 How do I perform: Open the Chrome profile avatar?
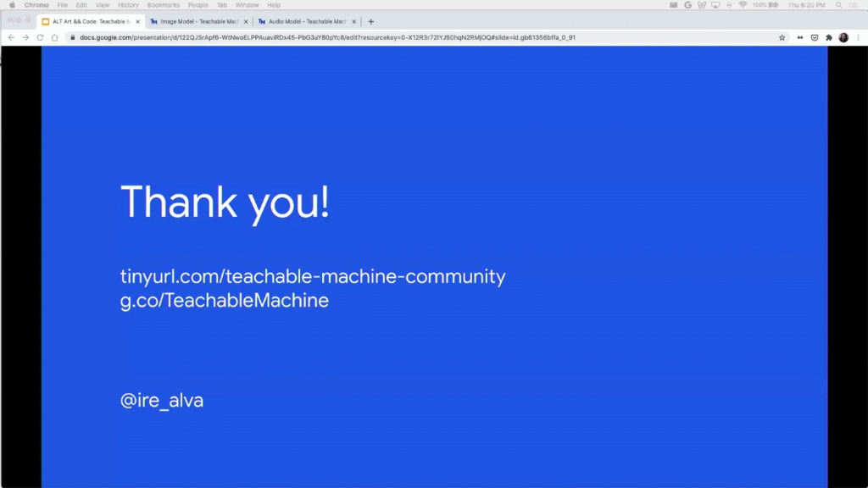pos(843,37)
